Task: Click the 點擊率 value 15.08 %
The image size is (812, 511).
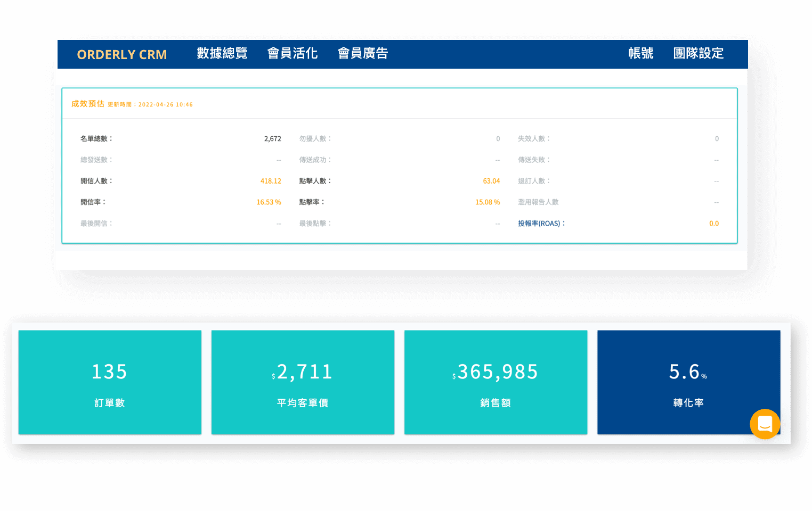Action: pyautogui.click(x=488, y=202)
